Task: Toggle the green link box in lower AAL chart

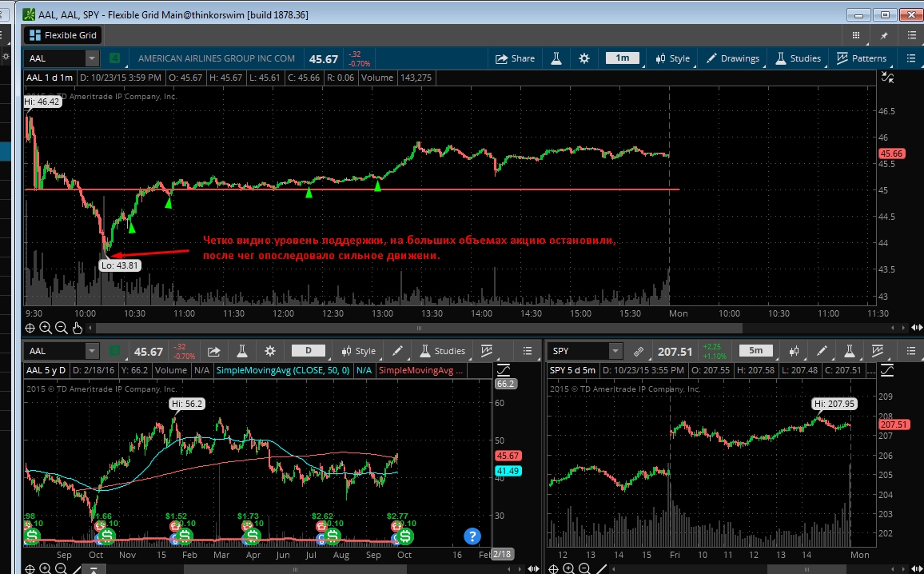Action: [x=117, y=351]
